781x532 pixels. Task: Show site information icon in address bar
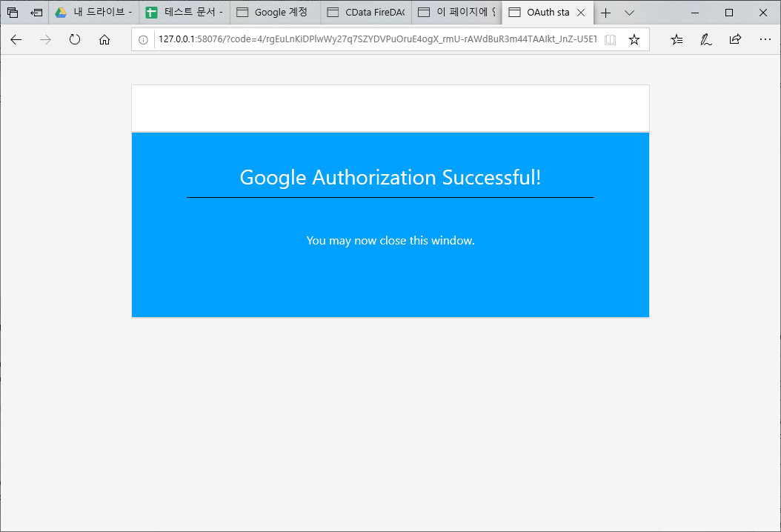[x=143, y=40]
